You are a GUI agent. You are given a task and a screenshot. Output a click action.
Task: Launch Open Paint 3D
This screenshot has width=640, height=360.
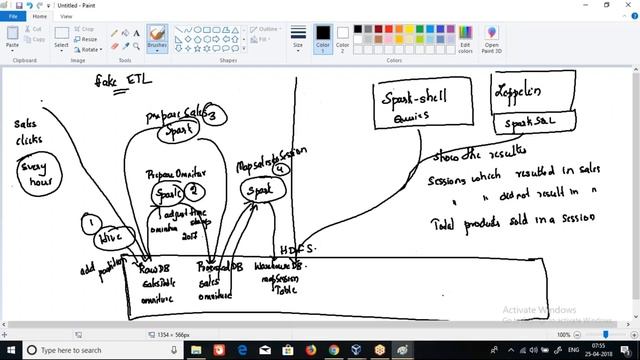[x=491, y=39]
